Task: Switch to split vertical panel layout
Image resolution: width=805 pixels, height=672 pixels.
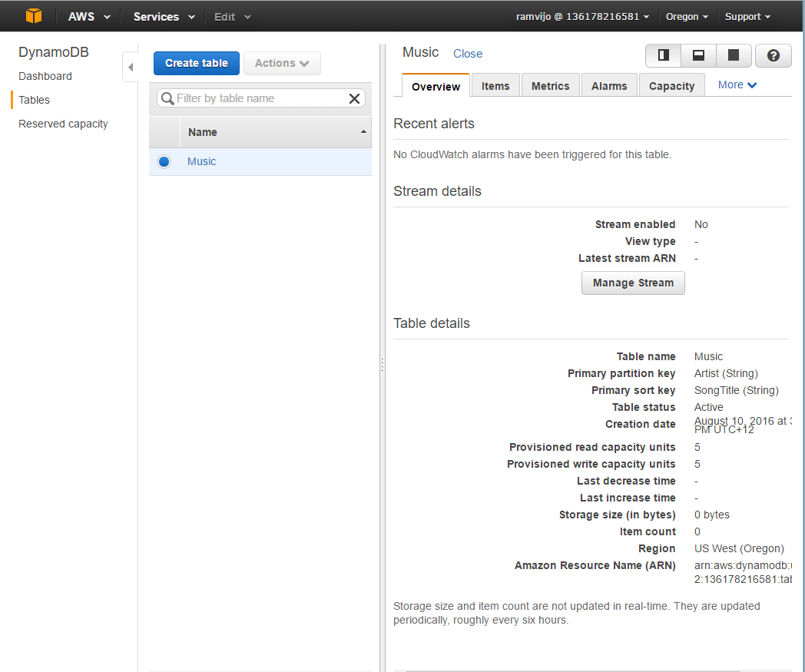Action: (x=664, y=55)
